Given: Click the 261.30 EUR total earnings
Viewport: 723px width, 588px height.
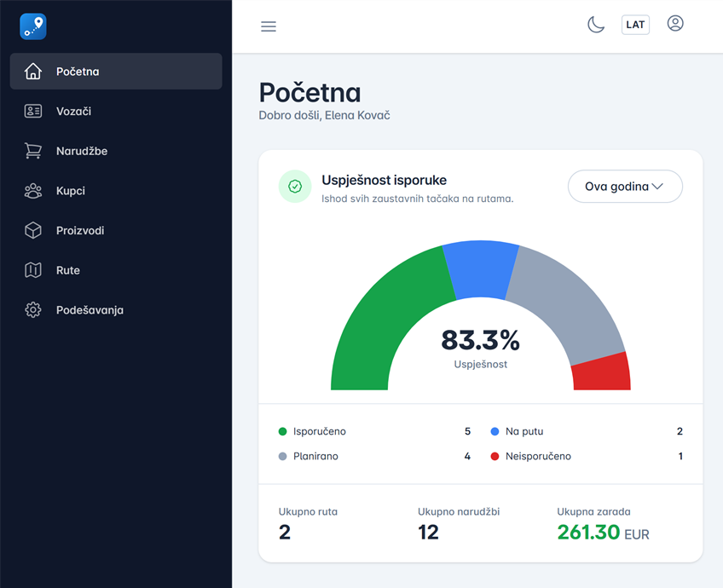Looking at the screenshot, I should [x=603, y=533].
